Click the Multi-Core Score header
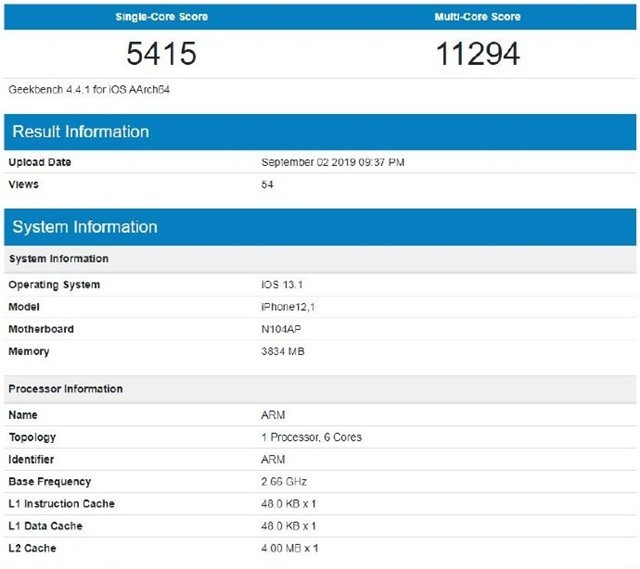 tap(477, 17)
